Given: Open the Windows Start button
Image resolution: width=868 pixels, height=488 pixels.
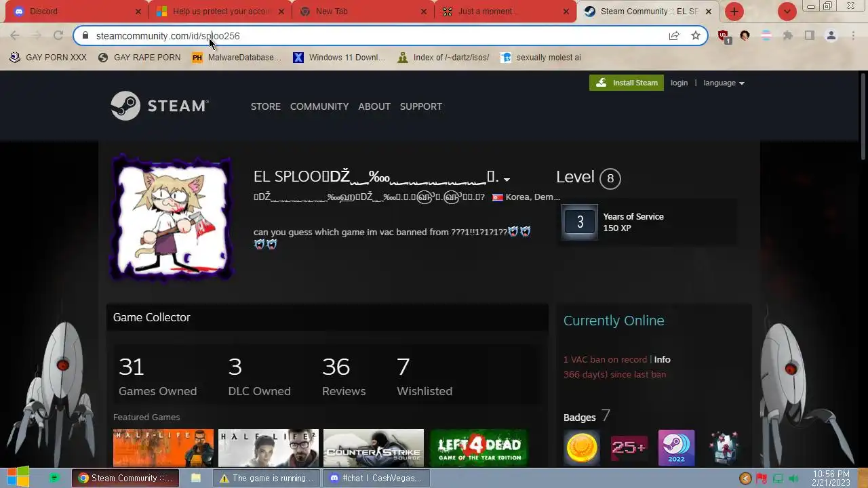Looking at the screenshot, I should (x=18, y=478).
